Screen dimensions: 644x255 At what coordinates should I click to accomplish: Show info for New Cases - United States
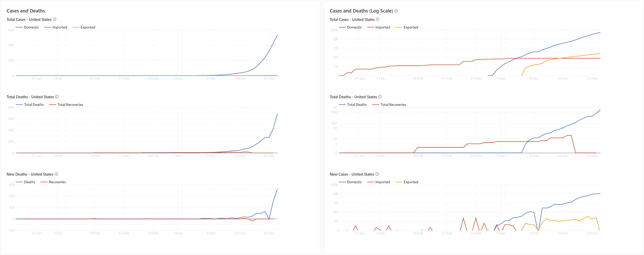click(377, 174)
